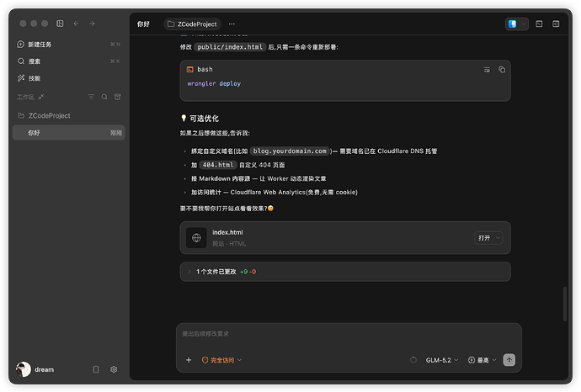This screenshot has height=392, width=581.
Task: Click the blog.yourdomain.com inline code
Action: click(290, 151)
